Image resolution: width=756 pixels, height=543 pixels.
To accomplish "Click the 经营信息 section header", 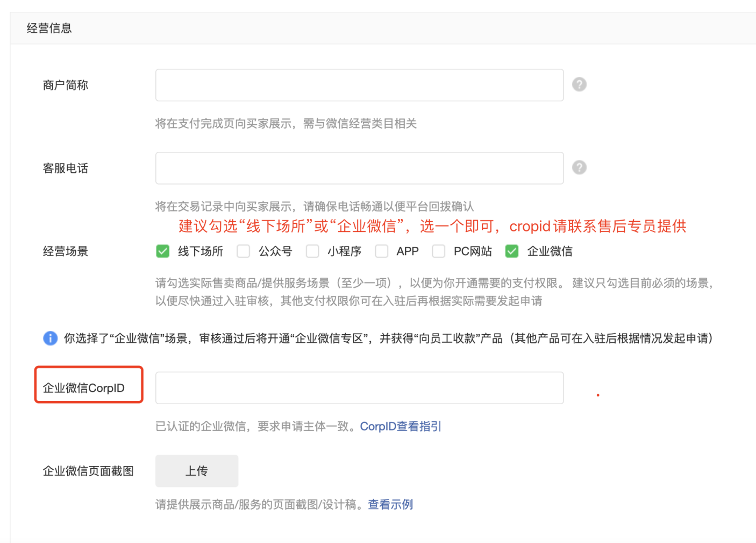I will tap(49, 28).
